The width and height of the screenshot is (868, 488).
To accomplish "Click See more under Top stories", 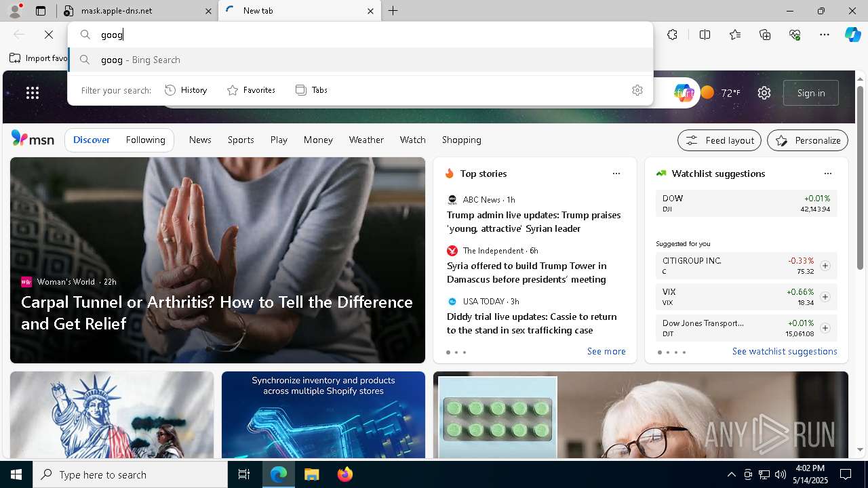I will 606,351.
